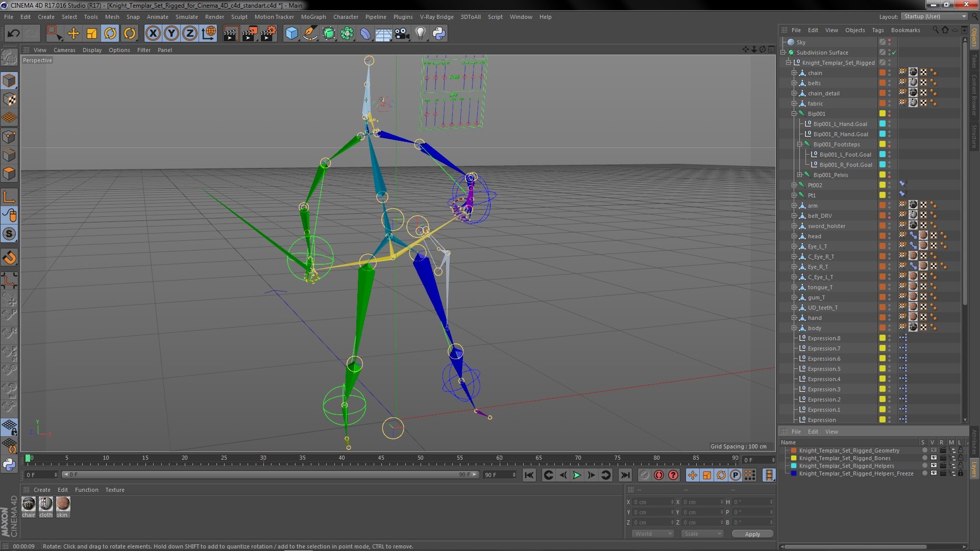This screenshot has height=551, width=980.
Task: Open Edit Render Settings clapperboard with gear
Action: 268,34
